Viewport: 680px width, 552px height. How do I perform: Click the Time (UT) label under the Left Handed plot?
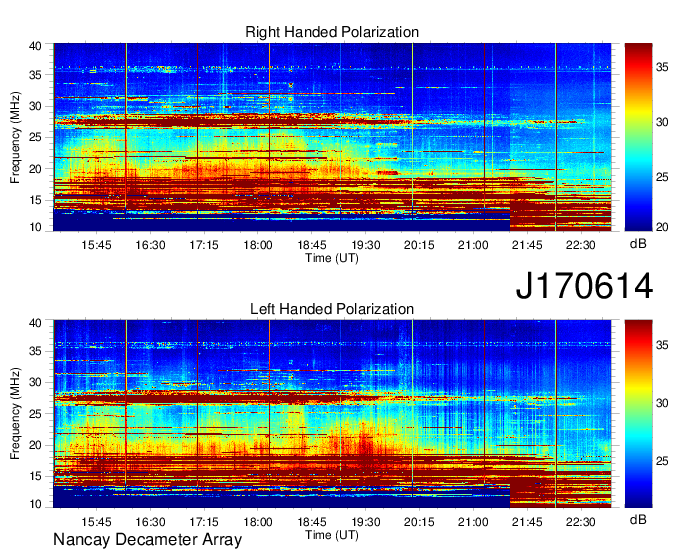[x=332, y=535]
